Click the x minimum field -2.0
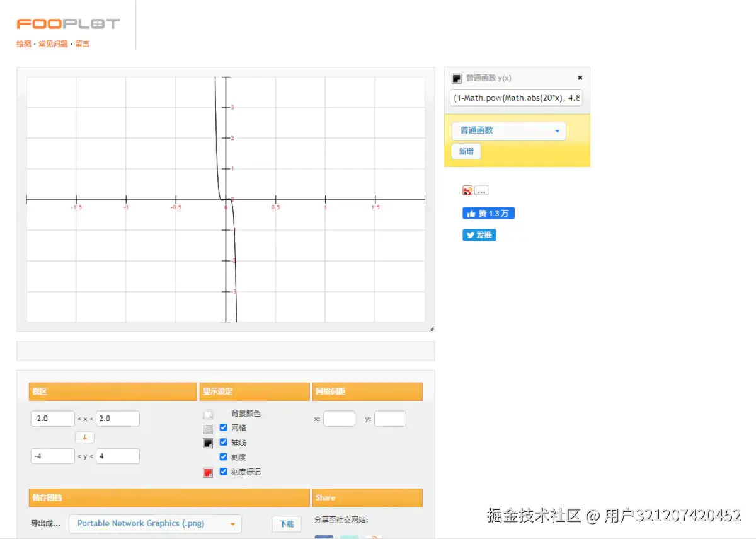Screen dimensions: 756x539 (53, 419)
